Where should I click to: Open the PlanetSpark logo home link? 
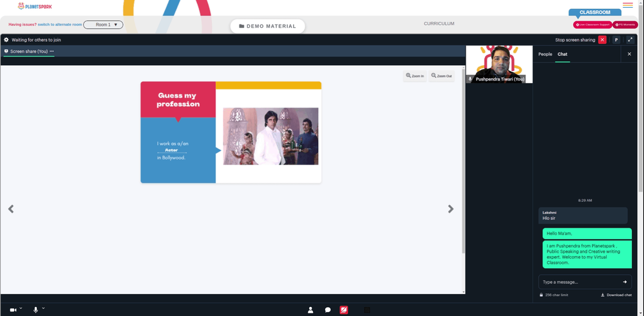pos(35,6)
